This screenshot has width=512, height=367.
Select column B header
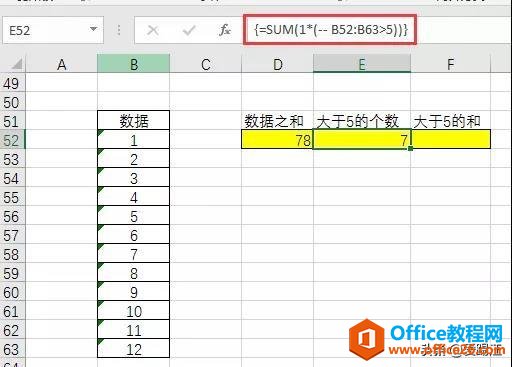pyautogui.click(x=134, y=64)
